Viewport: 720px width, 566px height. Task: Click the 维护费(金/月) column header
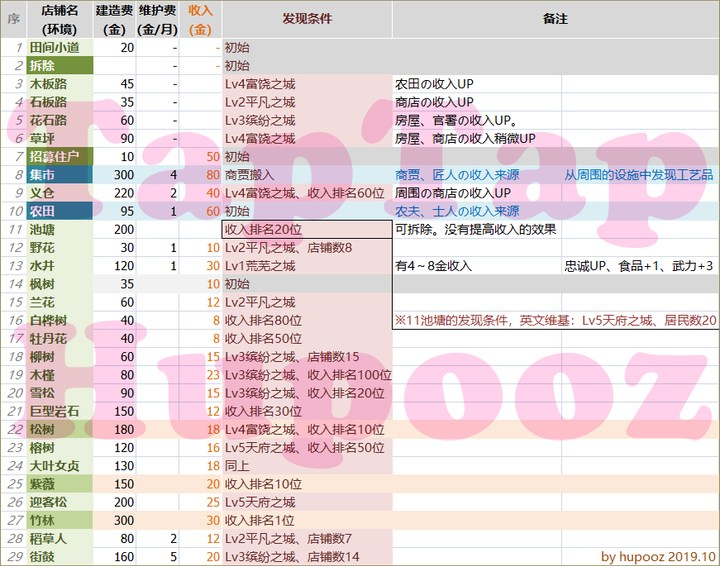(157, 20)
